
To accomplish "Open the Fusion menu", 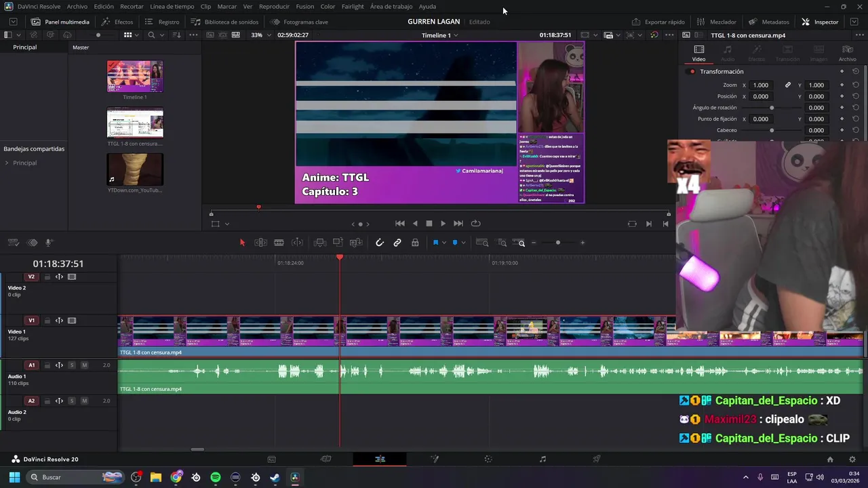I will (305, 6).
